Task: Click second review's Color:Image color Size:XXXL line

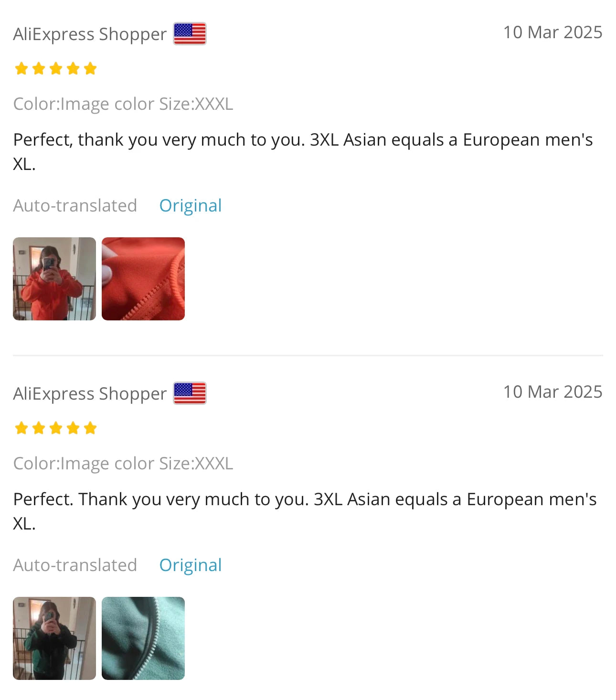Action: 123,464
